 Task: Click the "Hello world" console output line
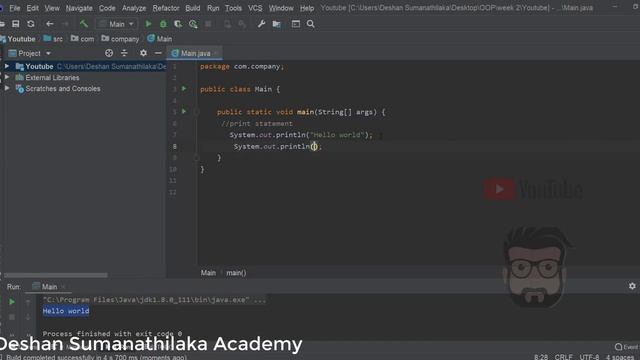pyautogui.click(x=66, y=311)
